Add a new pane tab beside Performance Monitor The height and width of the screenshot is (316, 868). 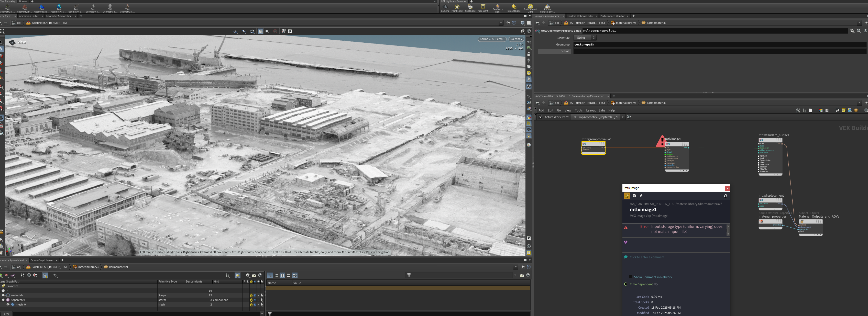pos(633,16)
